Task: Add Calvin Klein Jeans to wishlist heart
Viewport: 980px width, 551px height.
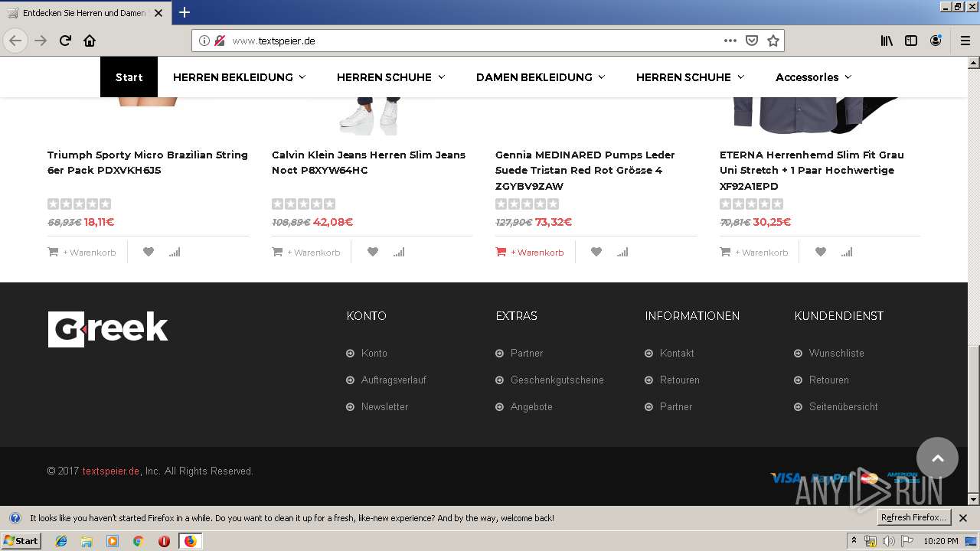Action: pyautogui.click(x=373, y=252)
